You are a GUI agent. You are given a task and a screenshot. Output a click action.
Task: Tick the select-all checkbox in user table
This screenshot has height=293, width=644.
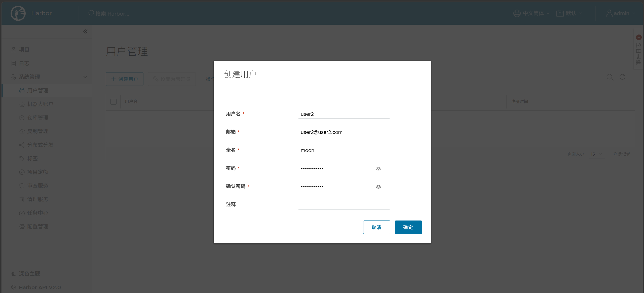point(113,101)
